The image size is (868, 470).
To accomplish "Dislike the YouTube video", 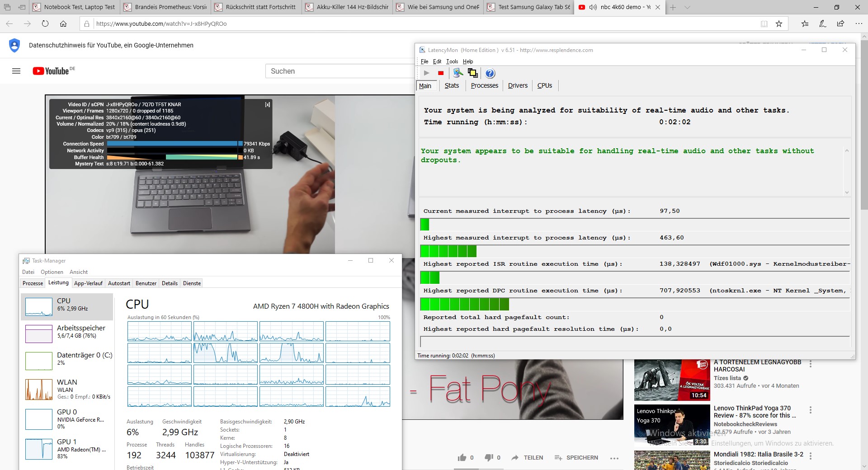I will pyautogui.click(x=489, y=458).
